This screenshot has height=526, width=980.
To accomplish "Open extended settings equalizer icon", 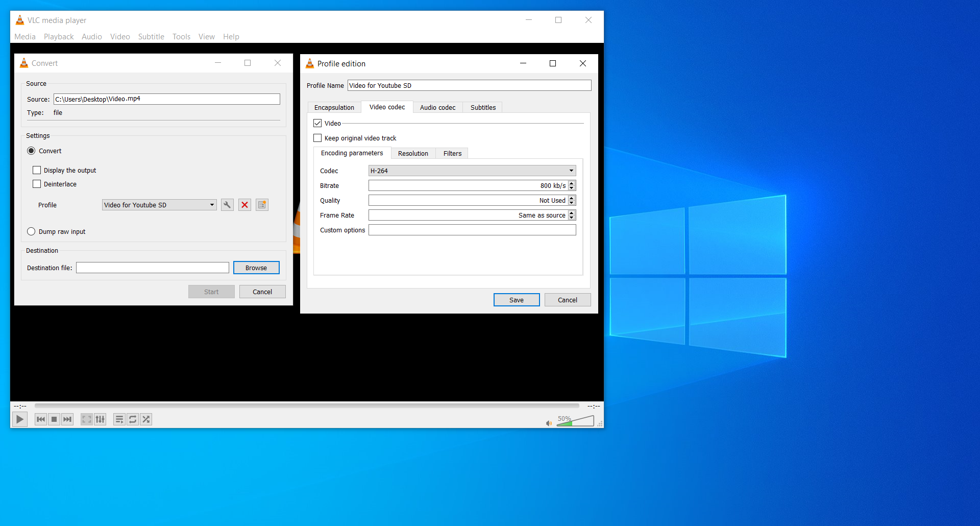I will coord(100,419).
